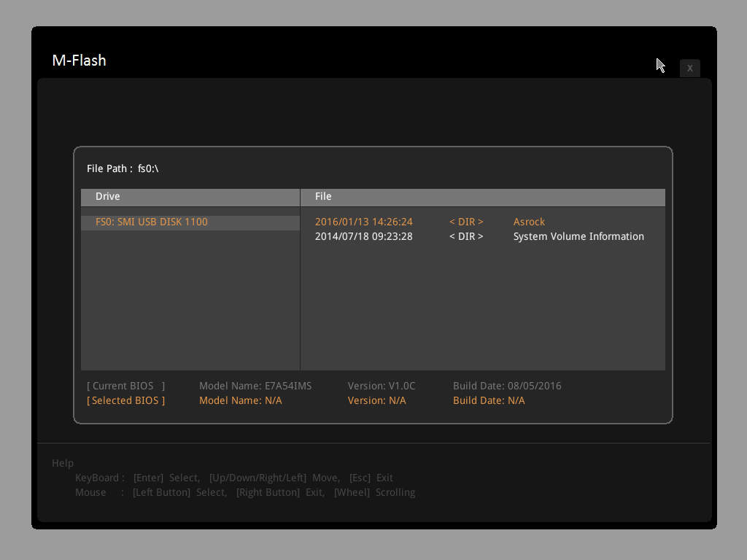Click the Help heading label
This screenshot has width=747, height=560.
pyautogui.click(x=63, y=463)
